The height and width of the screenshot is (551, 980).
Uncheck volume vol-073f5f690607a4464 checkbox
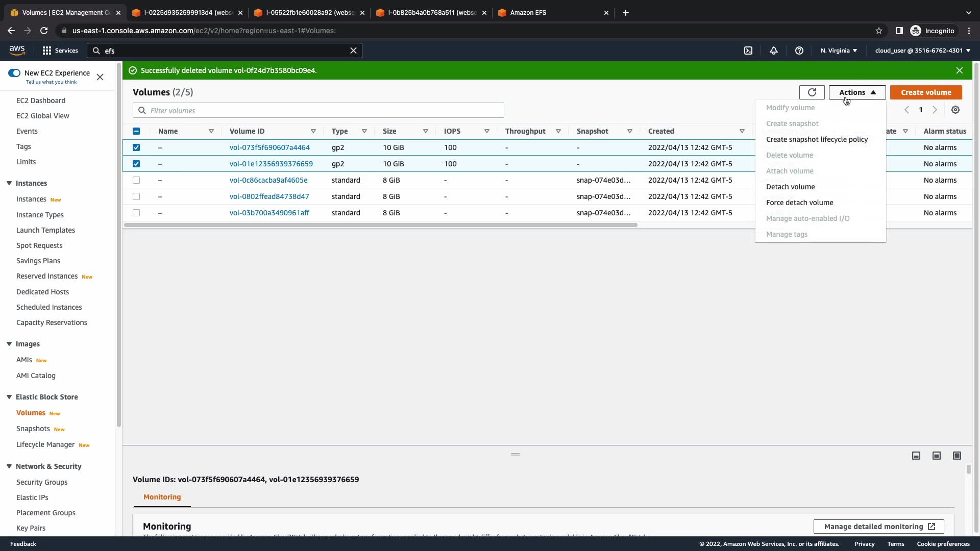(x=136, y=147)
